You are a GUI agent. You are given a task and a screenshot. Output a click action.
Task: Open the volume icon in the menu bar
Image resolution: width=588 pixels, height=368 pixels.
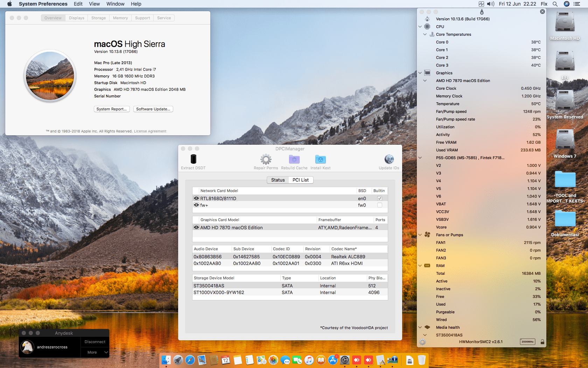[x=490, y=4]
